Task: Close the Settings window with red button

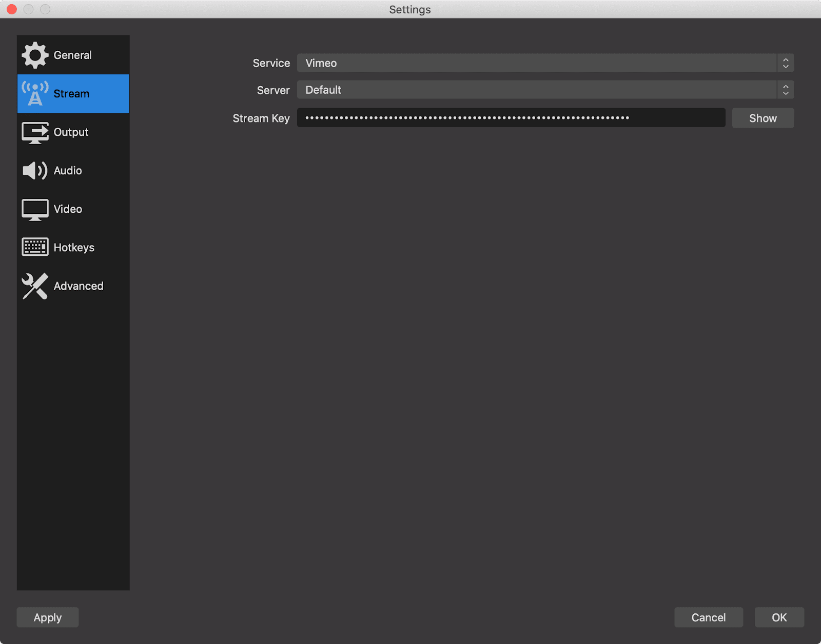Action: point(12,9)
